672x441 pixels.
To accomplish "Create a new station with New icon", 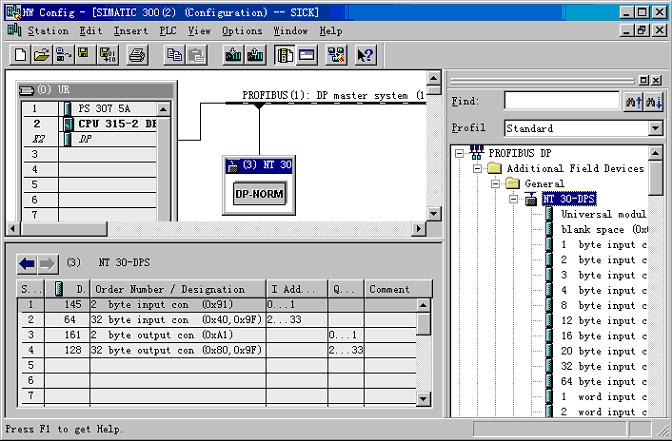I will point(19,55).
